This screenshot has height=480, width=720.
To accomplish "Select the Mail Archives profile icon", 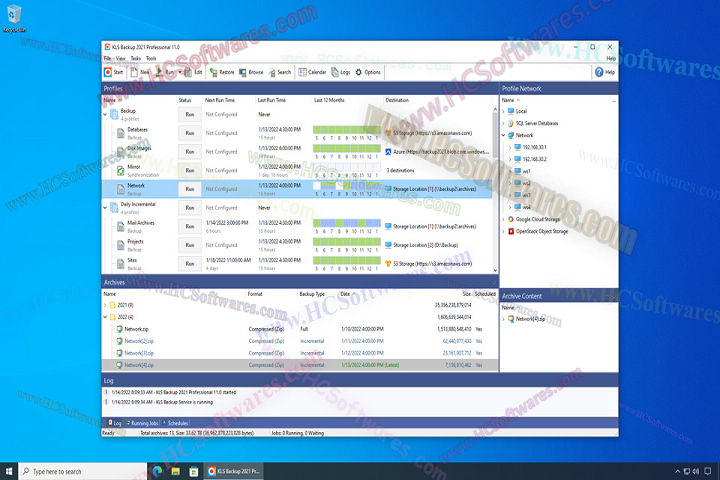I will 121,226.
